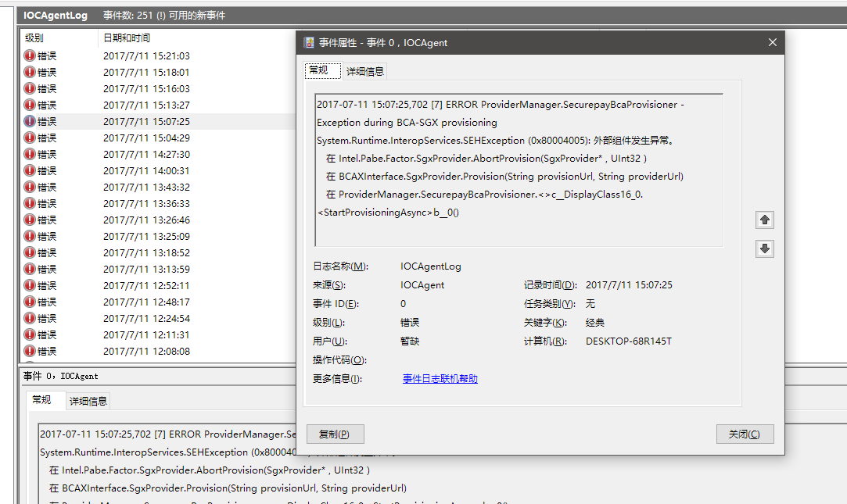
Task: Select event dated 2017/7/11 13:18:52
Action: [x=146, y=252]
